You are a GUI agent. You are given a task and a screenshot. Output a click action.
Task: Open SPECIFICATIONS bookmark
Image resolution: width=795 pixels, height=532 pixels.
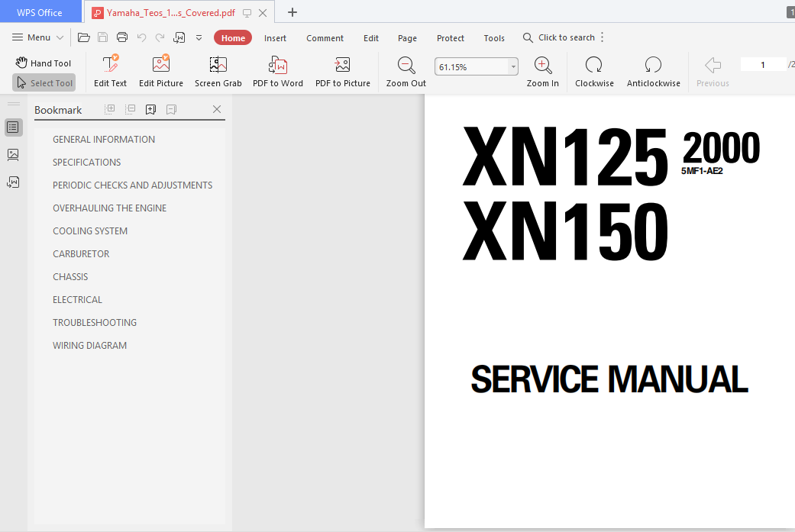pos(87,162)
